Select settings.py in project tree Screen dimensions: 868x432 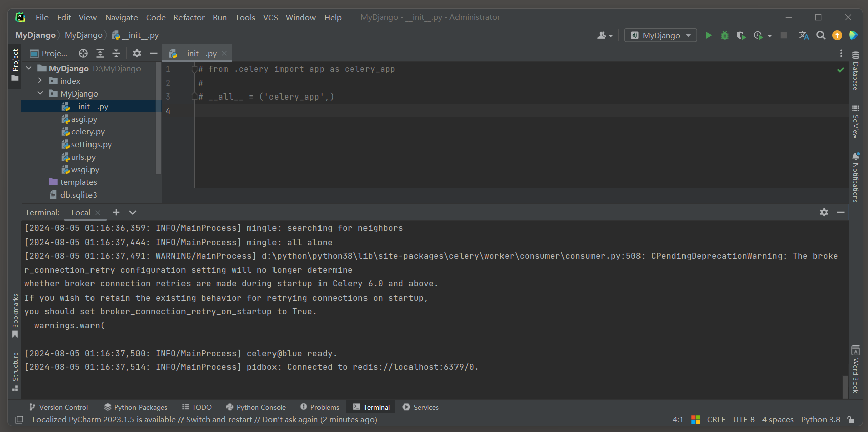pyautogui.click(x=91, y=145)
